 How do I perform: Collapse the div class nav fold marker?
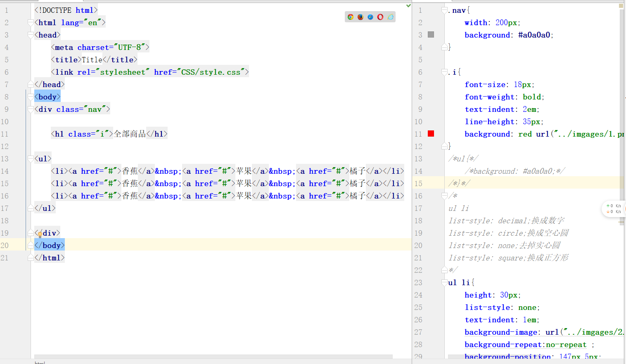click(31, 109)
